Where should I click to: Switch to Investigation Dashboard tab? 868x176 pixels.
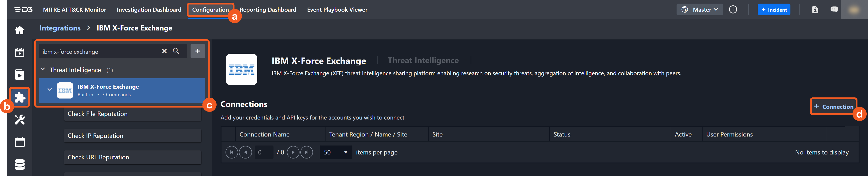tap(149, 10)
